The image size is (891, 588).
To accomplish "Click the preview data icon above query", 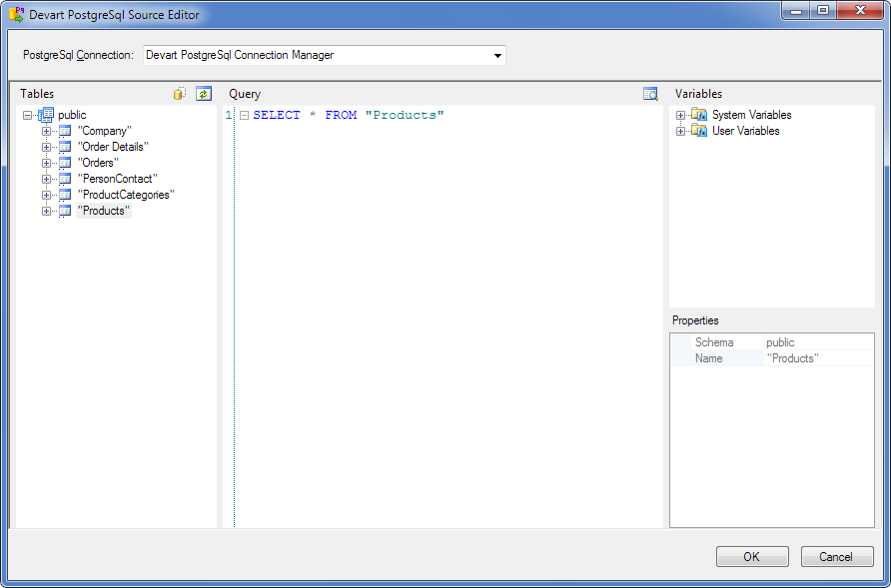I will pos(650,94).
